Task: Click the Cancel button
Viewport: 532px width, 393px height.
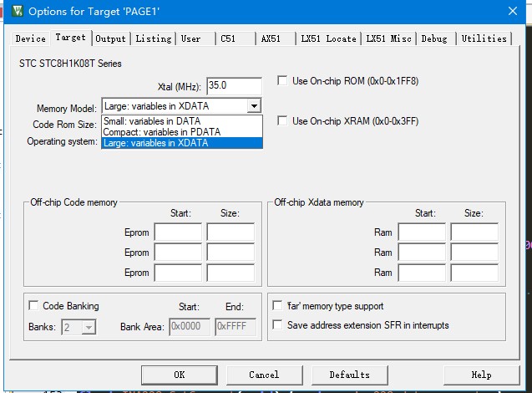Action: pyautogui.click(x=264, y=375)
